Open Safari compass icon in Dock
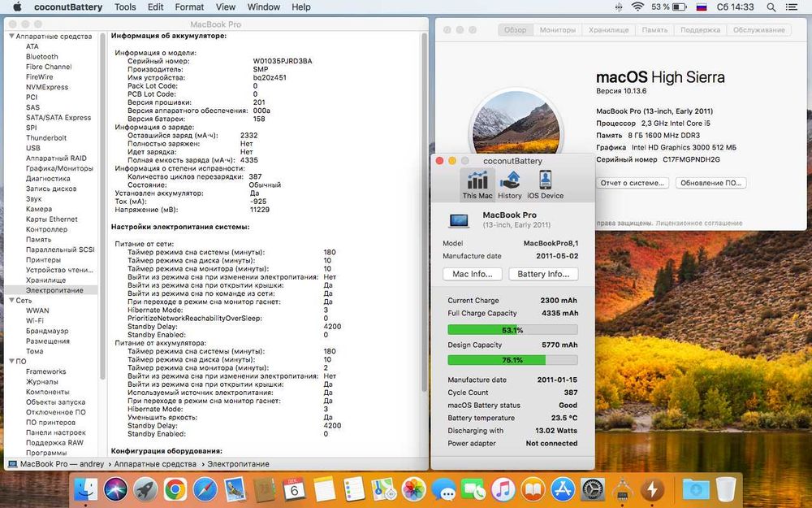The width and height of the screenshot is (812, 508). click(x=205, y=489)
